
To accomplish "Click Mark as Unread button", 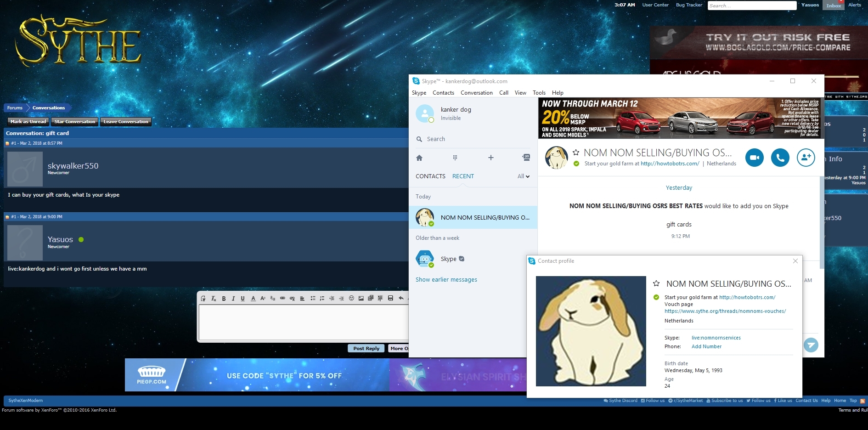I will point(28,122).
